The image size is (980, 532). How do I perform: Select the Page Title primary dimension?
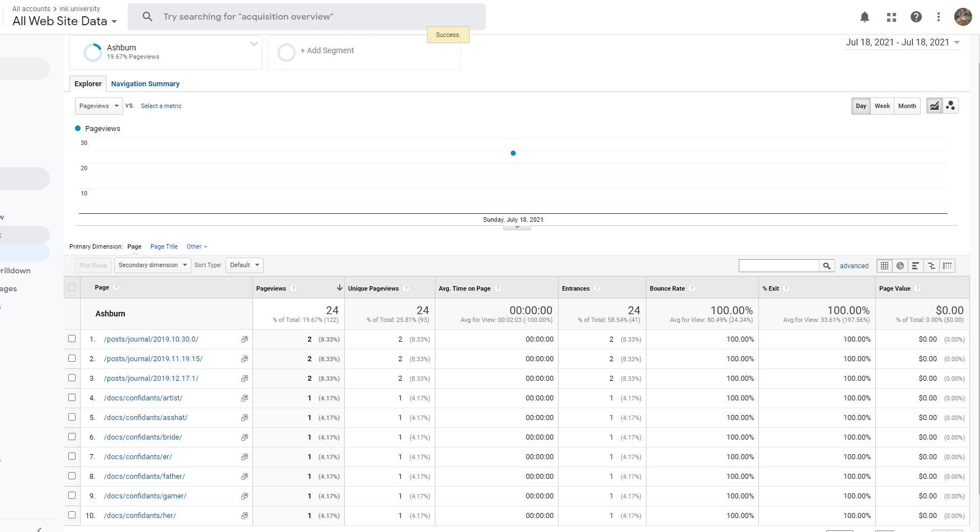pyautogui.click(x=163, y=246)
